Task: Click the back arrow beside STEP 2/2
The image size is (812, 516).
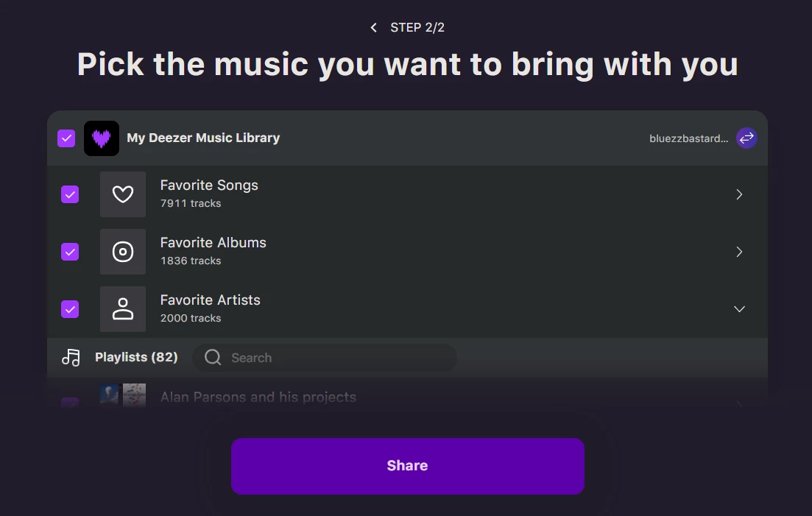Action: (374, 28)
